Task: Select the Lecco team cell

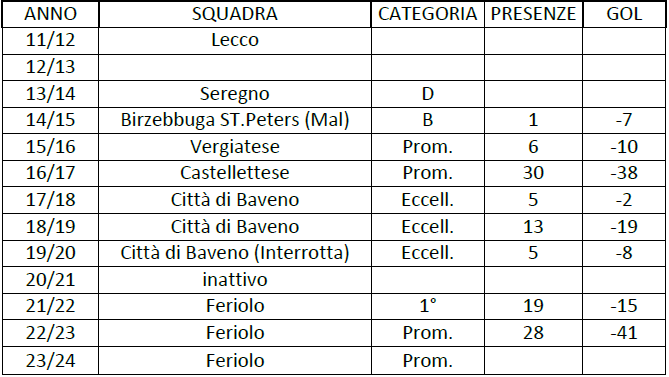Action: 235,41
